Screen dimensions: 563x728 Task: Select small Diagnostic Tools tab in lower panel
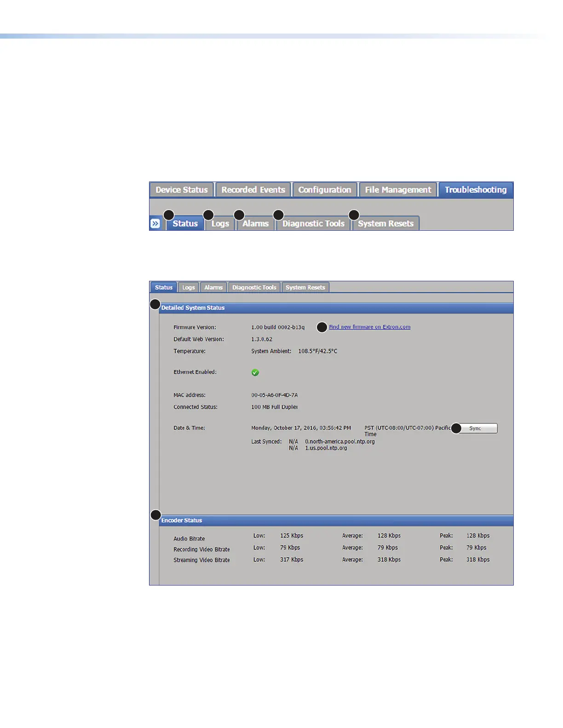[x=254, y=287]
